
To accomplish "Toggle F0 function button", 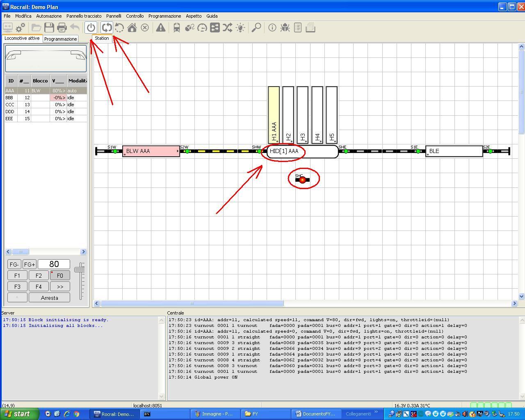I will tap(60, 276).
